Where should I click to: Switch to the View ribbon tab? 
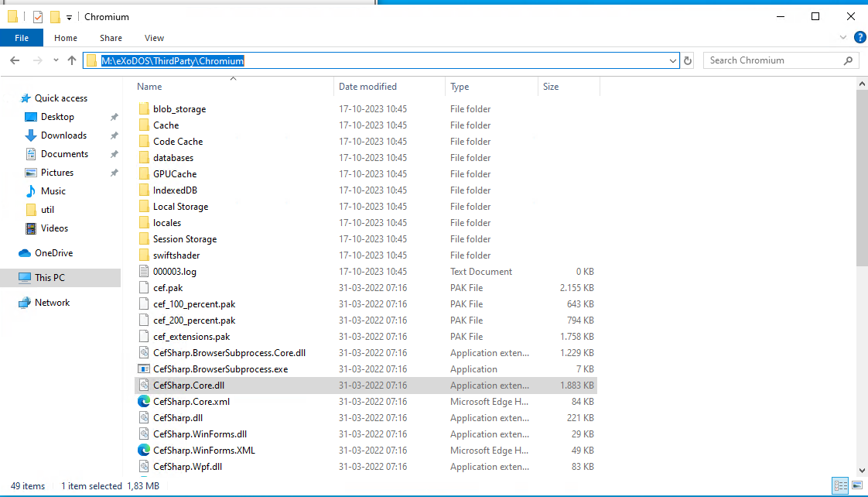coord(154,38)
